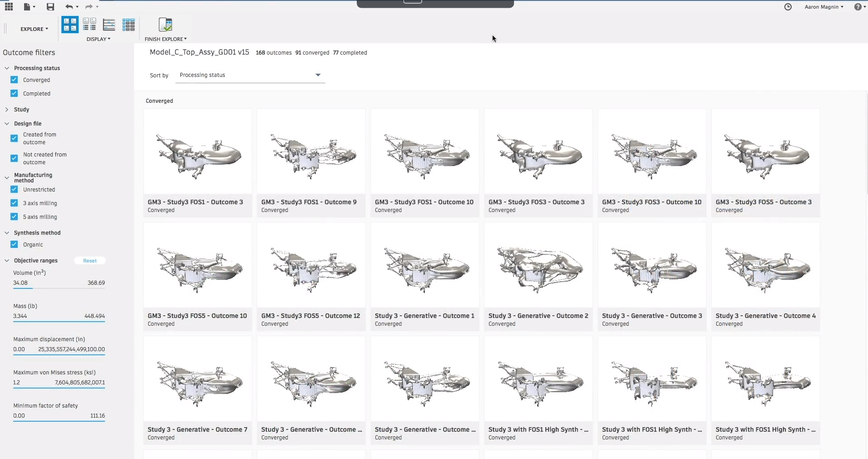Expand the Study filter section
Screen dimensions: 868x459
tap(7, 110)
